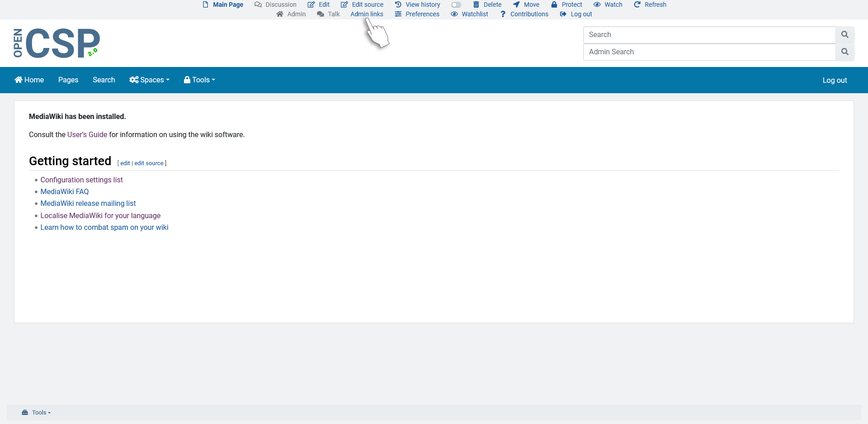Screen dimensions: 868x424
Task: Click Log out in blue navbar
Action: (835, 80)
